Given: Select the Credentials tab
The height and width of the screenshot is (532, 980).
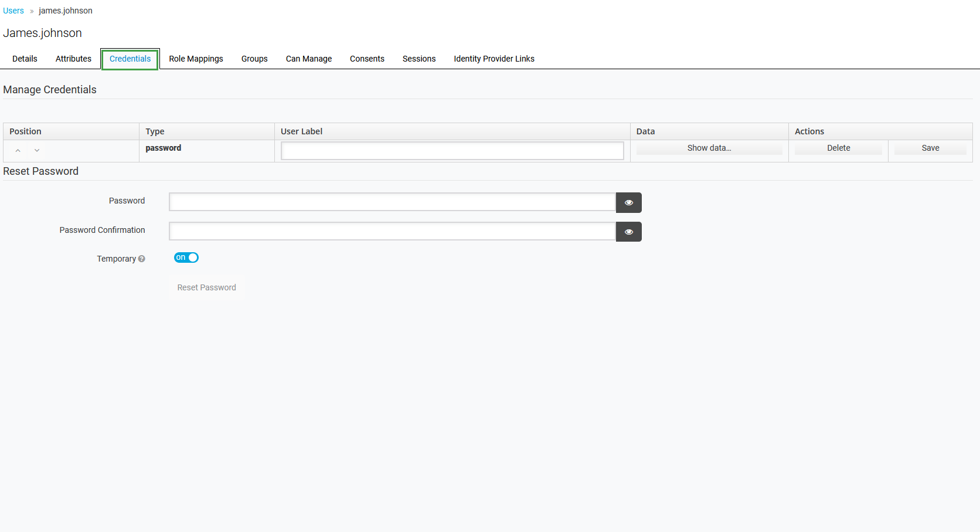Looking at the screenshot, I should tap(130, 59).
